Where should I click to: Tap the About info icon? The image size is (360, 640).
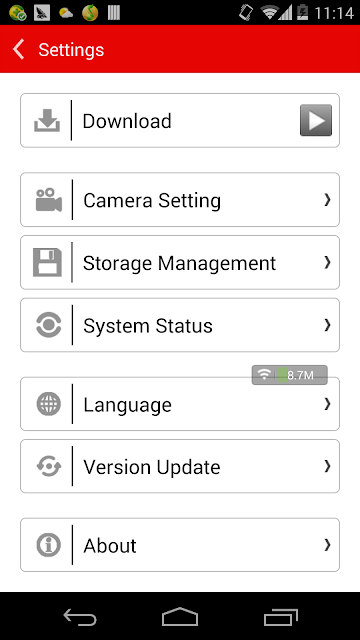pyautogui.click(x=49, y=545)
